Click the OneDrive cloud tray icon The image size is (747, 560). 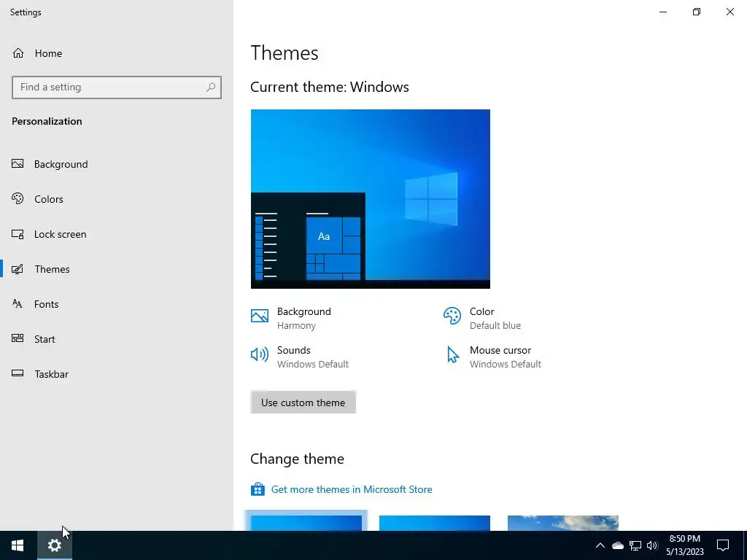[618, 545]
